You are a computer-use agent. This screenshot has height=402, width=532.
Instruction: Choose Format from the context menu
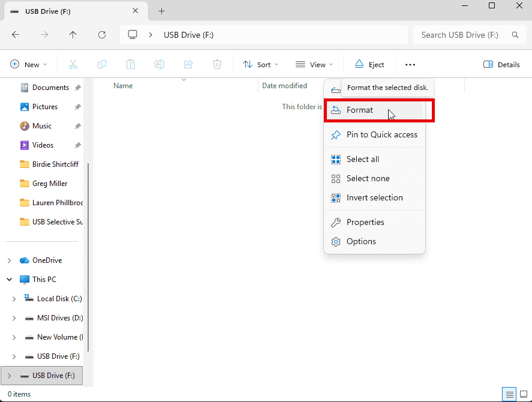(x=360, y=110)
